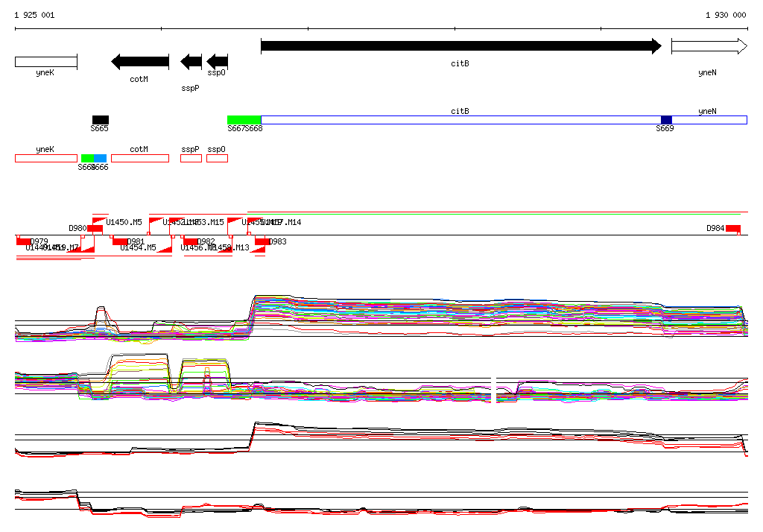This screenshot has height=532, width=763.
Task: Click the black sspO gene arrow
Action: click(x=217, y=62)
